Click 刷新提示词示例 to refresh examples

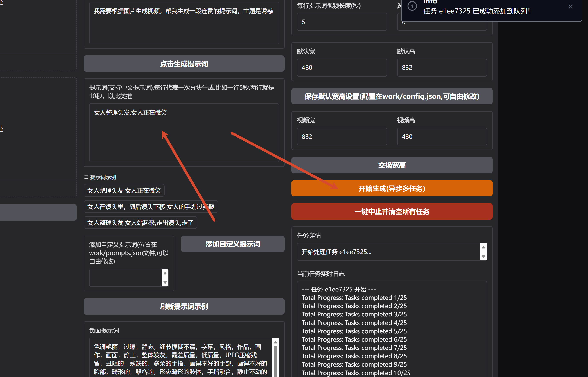tap(184, 306)
